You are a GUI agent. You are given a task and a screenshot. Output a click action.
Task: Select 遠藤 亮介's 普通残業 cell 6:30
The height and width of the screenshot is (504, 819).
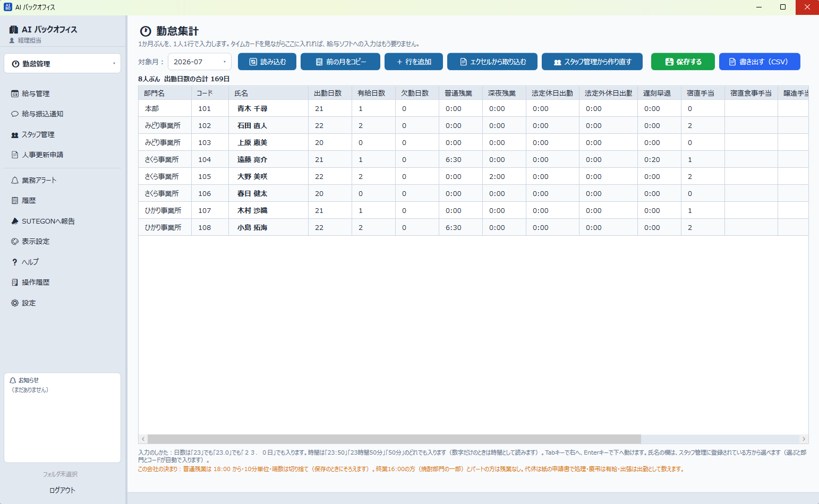coord(460,159)
